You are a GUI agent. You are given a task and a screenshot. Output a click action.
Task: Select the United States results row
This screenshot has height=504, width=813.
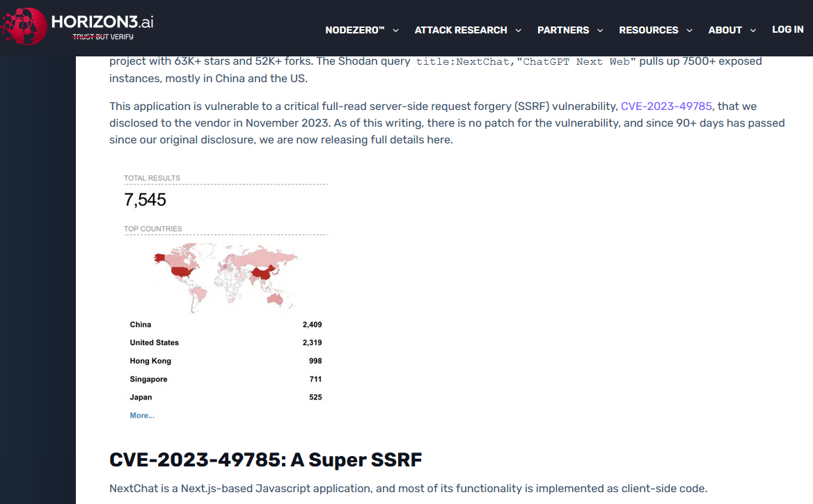226,342
